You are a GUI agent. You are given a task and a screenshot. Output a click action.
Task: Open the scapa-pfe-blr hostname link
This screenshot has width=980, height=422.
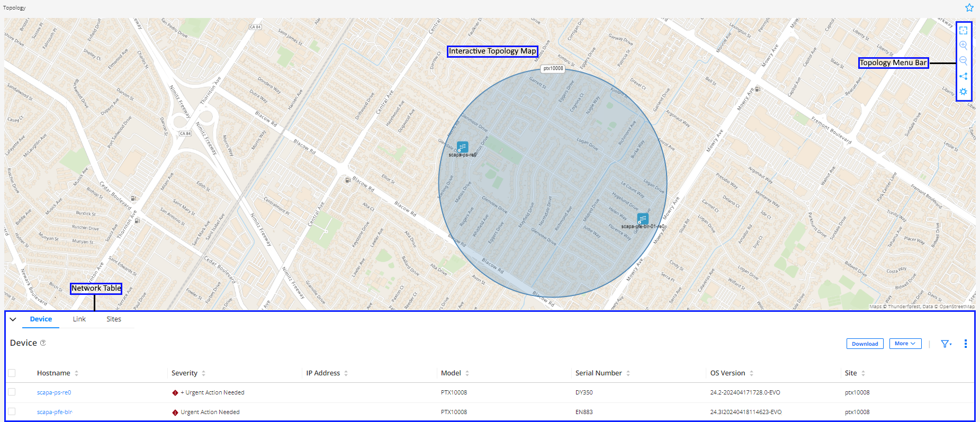[x=55, y=412]
